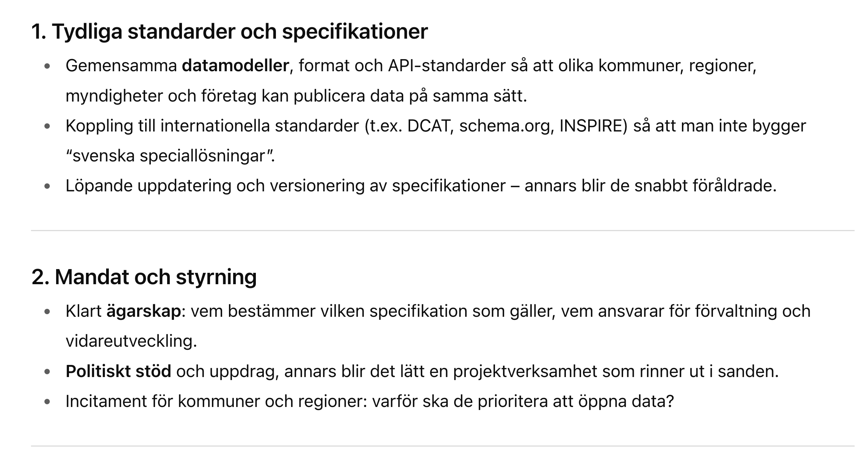Image resolution: width=868 pixels, height=457 pixels.
Task: Click the heading "2. Mandat och styrning"
Action: coord(144,277)
